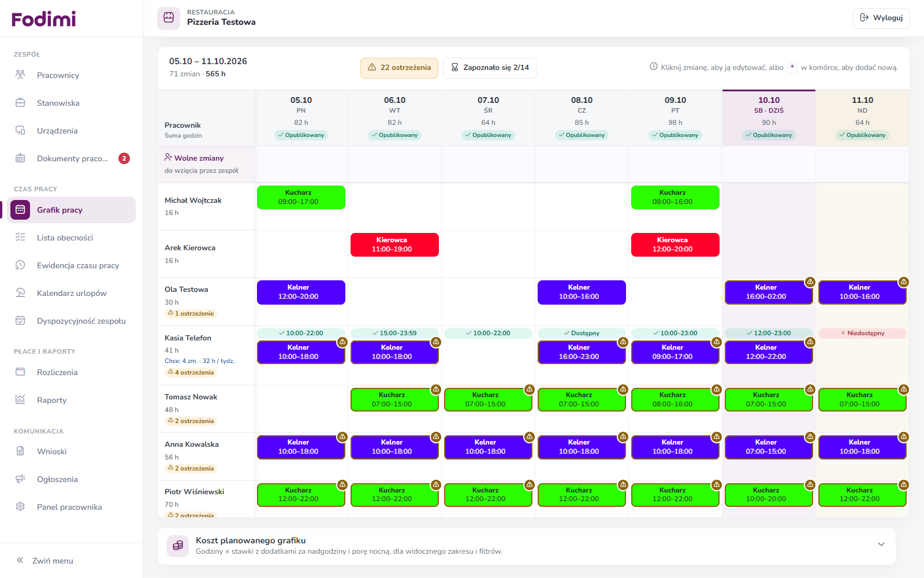Screen dimensions: 924x578
Task: Click warning icon on Ola Testowa's 10.10 shift
Action: pyautogui.click(x=810, y=282)
